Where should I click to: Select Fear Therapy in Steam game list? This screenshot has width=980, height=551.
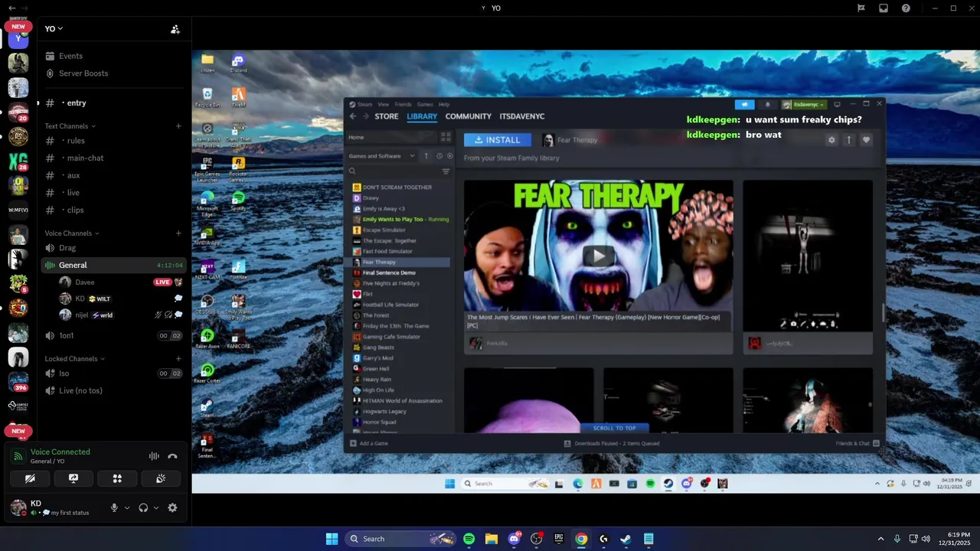click(399, 262)
